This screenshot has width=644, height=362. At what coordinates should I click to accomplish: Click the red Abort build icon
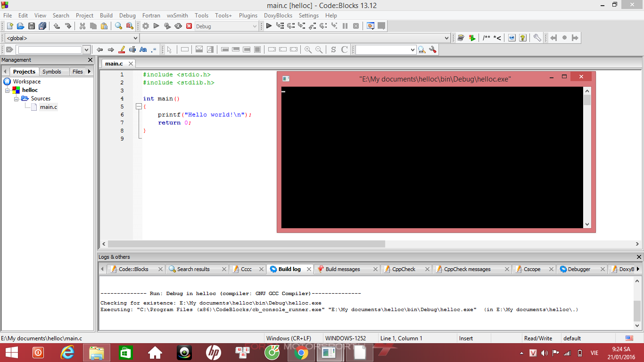pos(189,26)
